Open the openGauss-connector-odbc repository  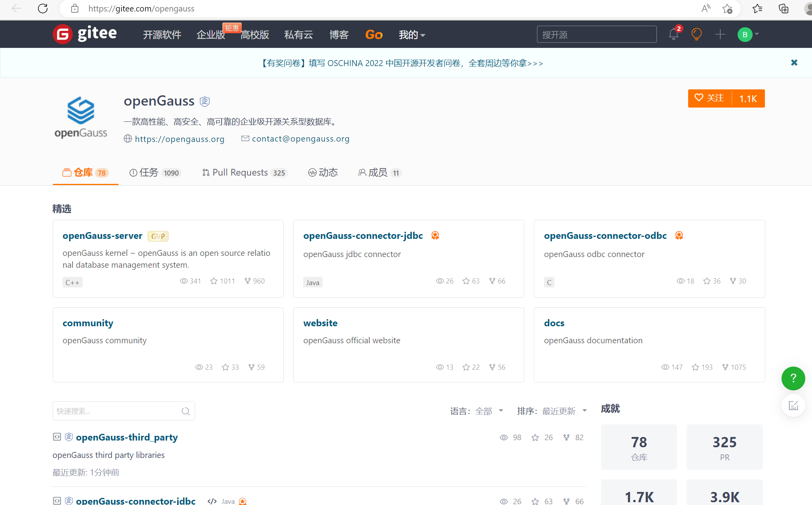pyautogui.click(x=605, y=236)
